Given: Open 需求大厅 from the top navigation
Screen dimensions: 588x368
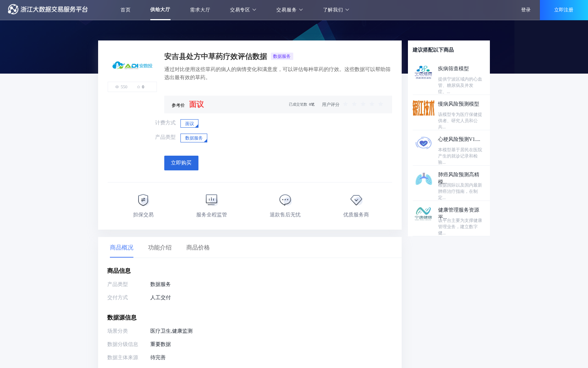Looking at the screenshot, I should (200, 10).
